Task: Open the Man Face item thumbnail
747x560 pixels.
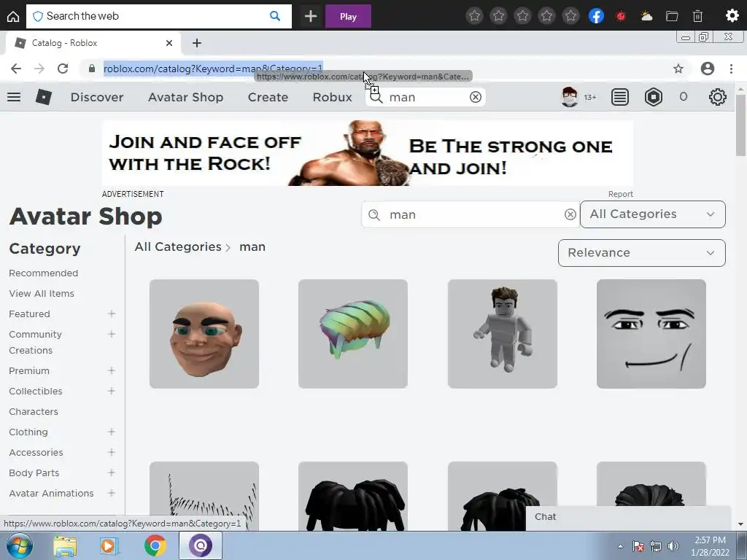Action: pos(651,334)
